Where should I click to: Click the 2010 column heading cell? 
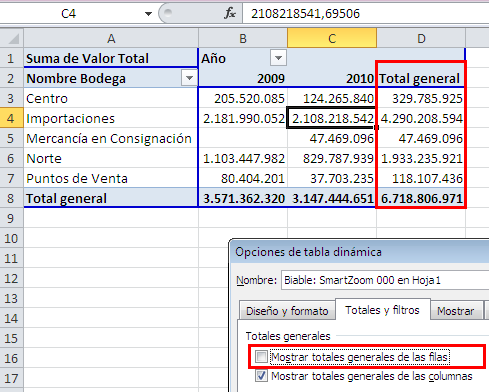(x=332, y=78)
